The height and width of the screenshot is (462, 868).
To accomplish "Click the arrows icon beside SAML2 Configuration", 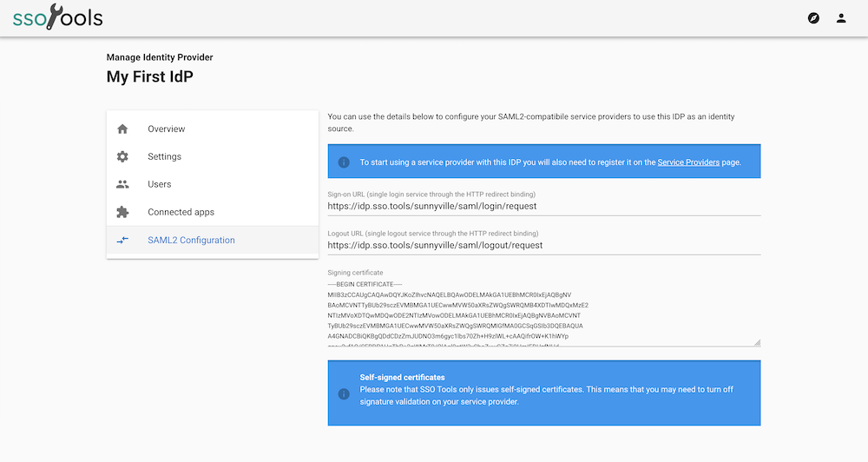I will click(122, 240).
